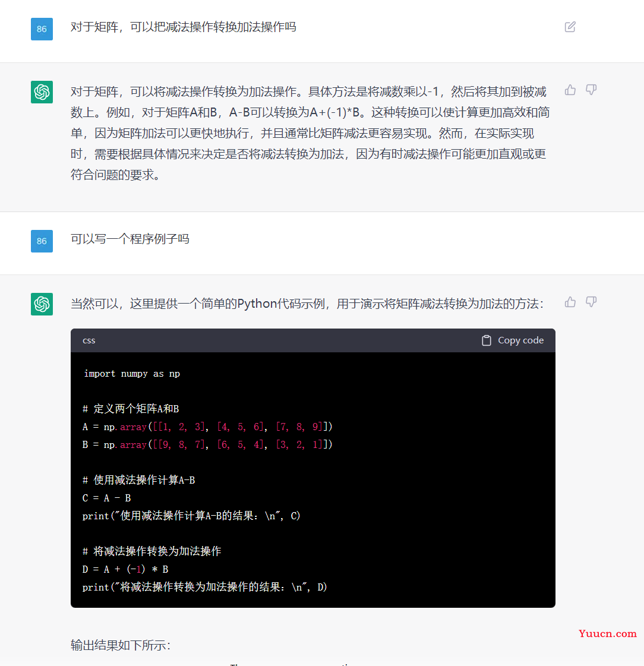644x666 pixels.
Task: Thumbs down the first ChatGPT answer
Action: (x=591, y=90)
